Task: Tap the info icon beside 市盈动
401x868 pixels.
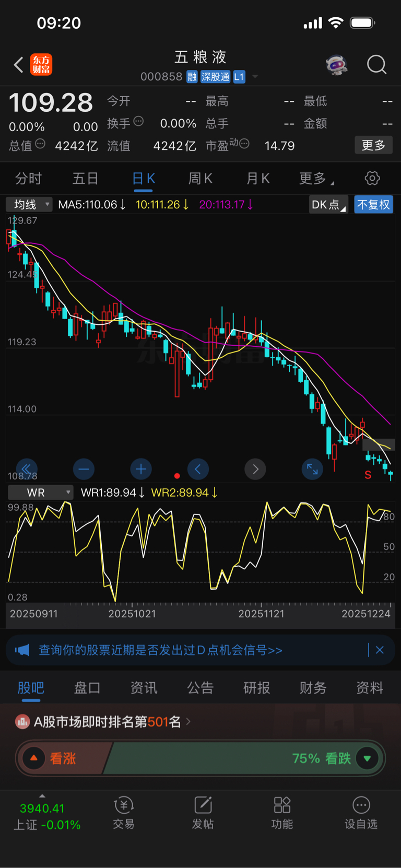Action: coord(244,144)
